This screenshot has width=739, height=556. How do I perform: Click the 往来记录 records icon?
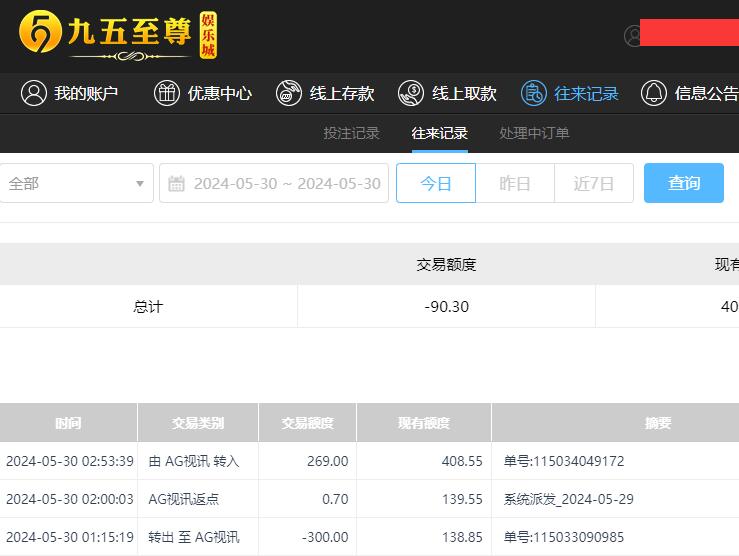[x=534, y=93]
